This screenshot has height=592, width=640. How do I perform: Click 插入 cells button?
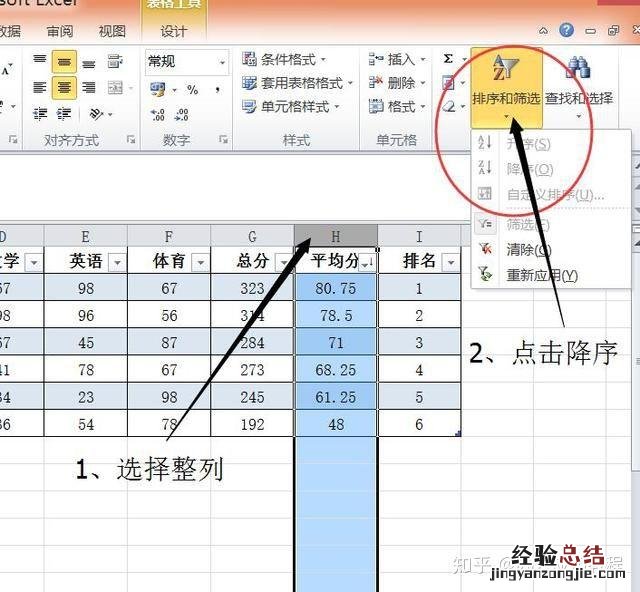(x=397, y=60)
